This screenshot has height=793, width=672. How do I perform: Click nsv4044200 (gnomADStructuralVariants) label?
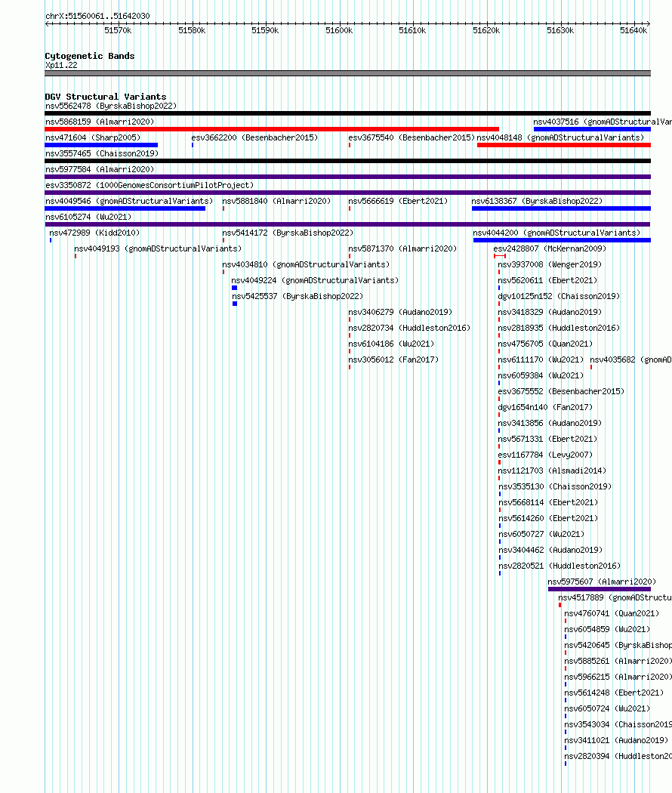556,233
